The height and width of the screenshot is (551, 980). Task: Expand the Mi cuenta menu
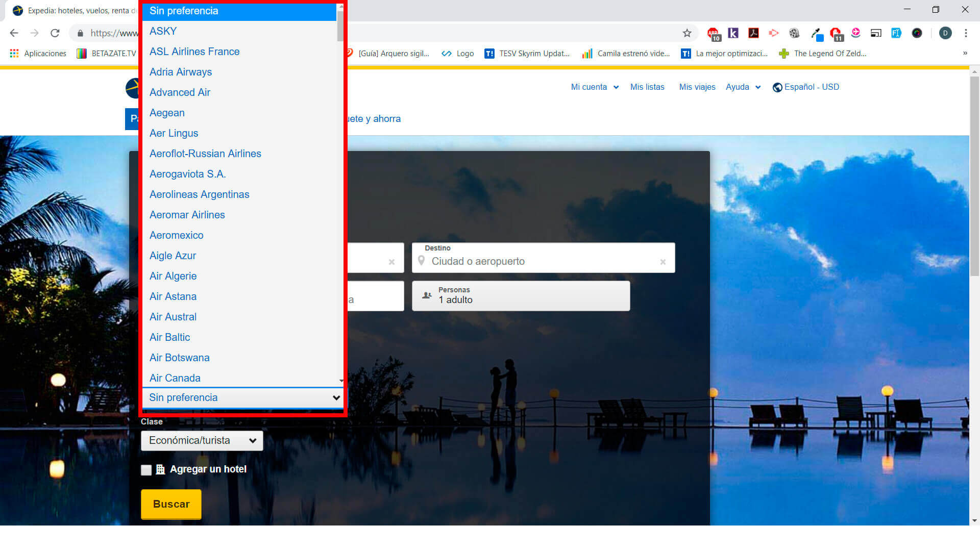[595, 87]
